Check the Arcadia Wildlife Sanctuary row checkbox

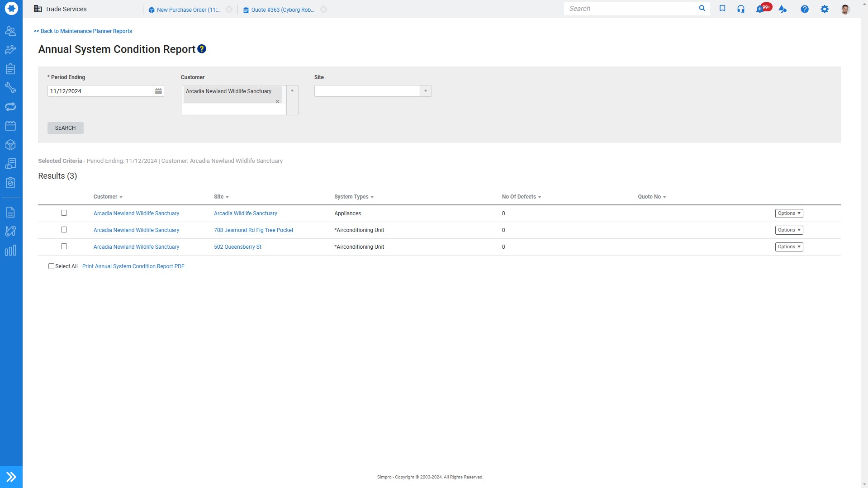64,213
